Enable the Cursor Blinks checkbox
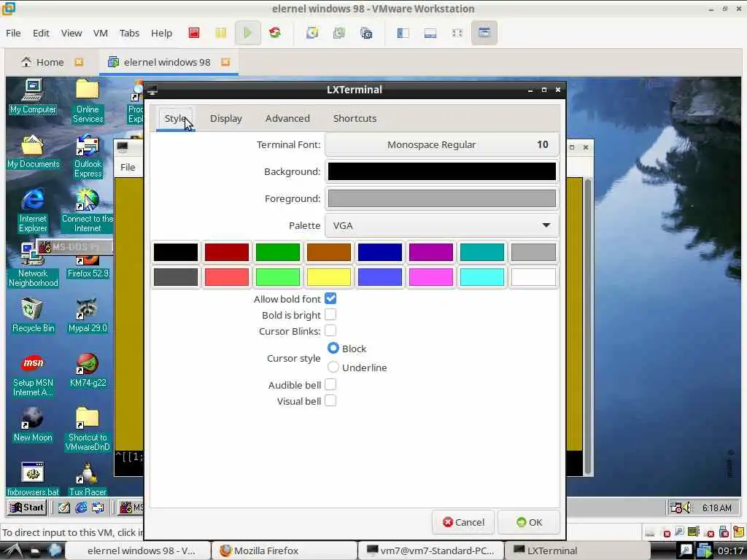Screen dimensions: 747x560 (330, 330)
